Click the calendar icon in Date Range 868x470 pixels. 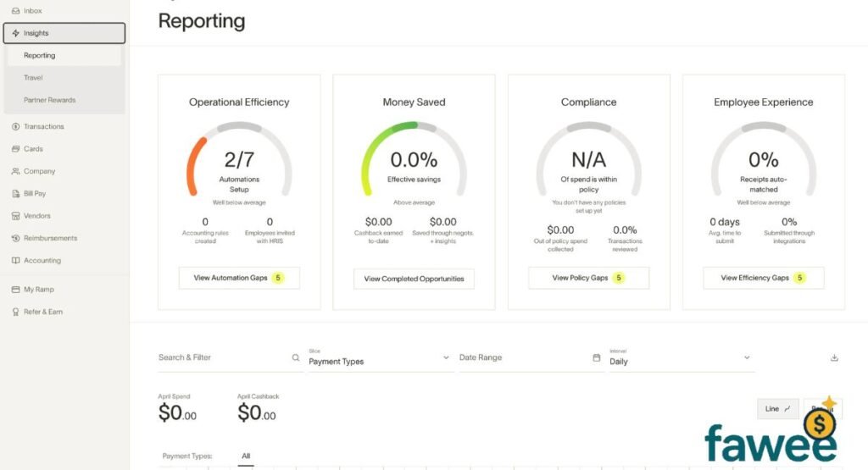click(x=597, y=357)
